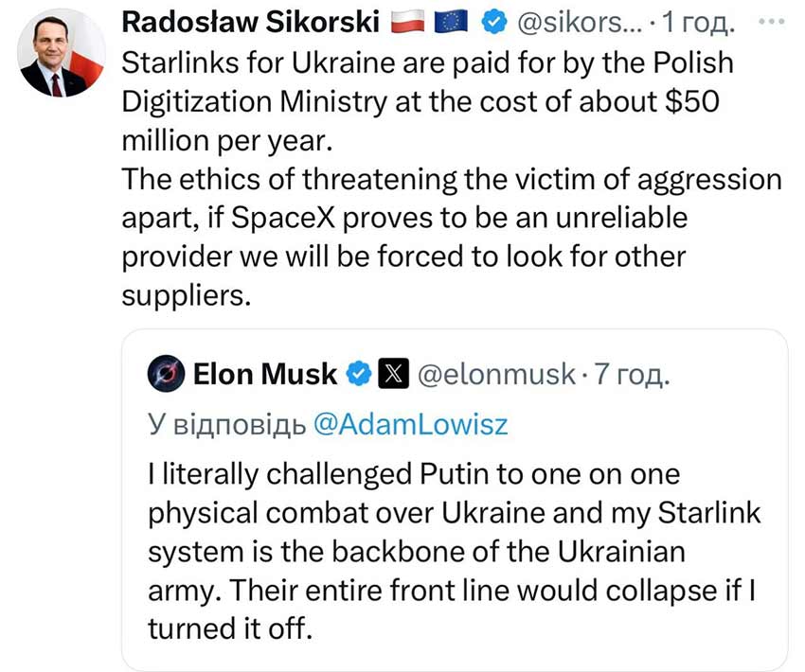Open Radosław Sikorski's profile picture
This screenshot has height=672, width=805.
62,53
